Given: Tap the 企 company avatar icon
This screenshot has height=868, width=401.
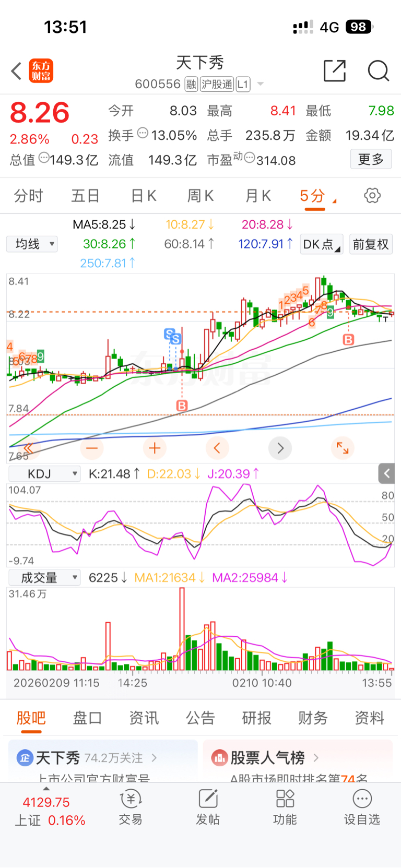Looking at the screenshot, I should pos(25,757).
